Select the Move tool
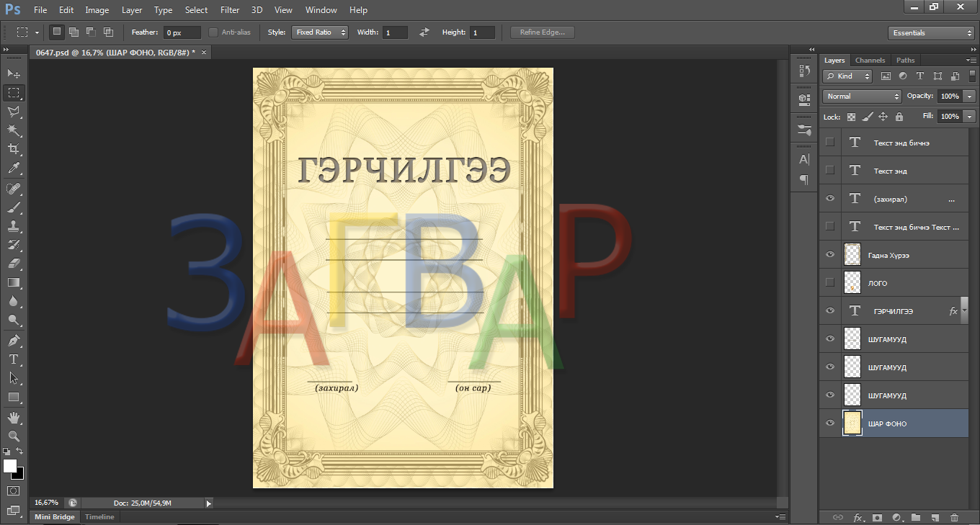This screenshot has width=980, height=525. tap(13, 73)
